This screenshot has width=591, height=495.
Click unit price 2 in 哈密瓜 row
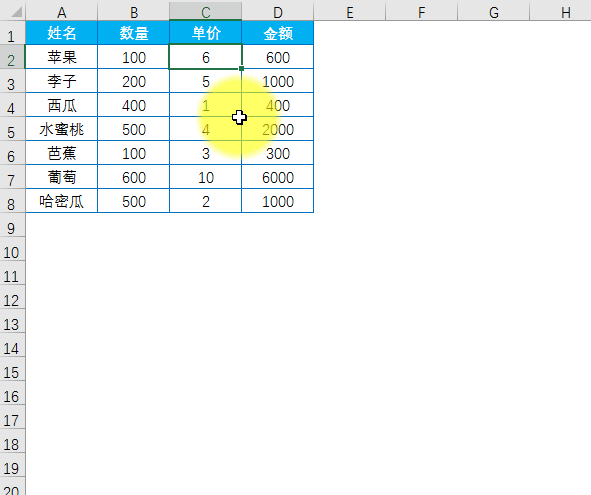[205, 201]
